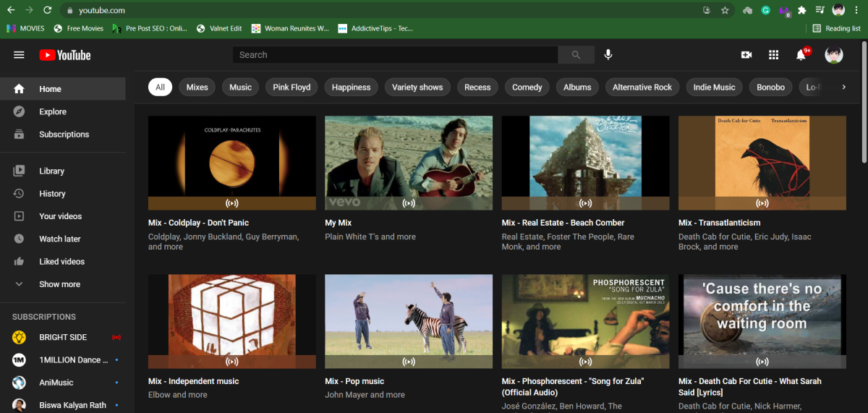This screenshot has height=413, width=868.
Task: Open the Chrome extensions puzzle icon
Action: click(802, 10)
